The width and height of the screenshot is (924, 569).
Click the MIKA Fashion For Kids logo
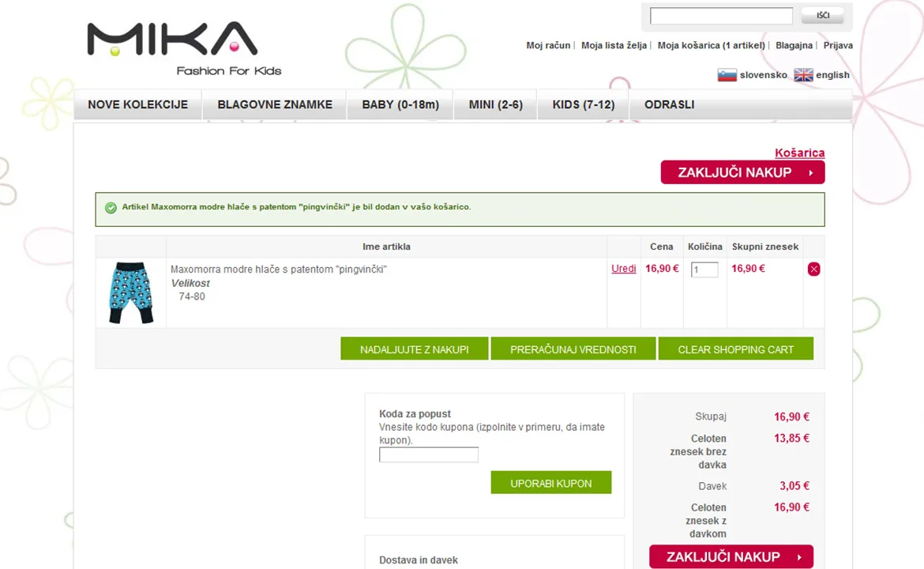(185, 49)
